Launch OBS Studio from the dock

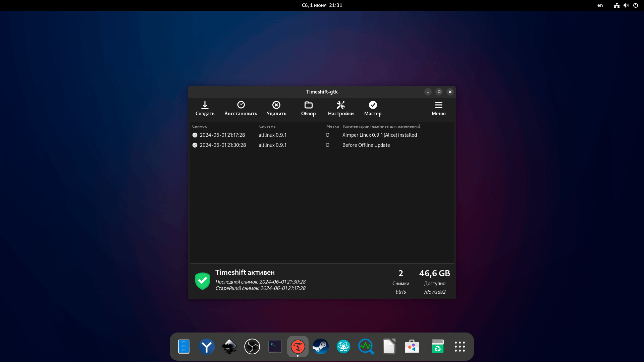coord(252,347)
